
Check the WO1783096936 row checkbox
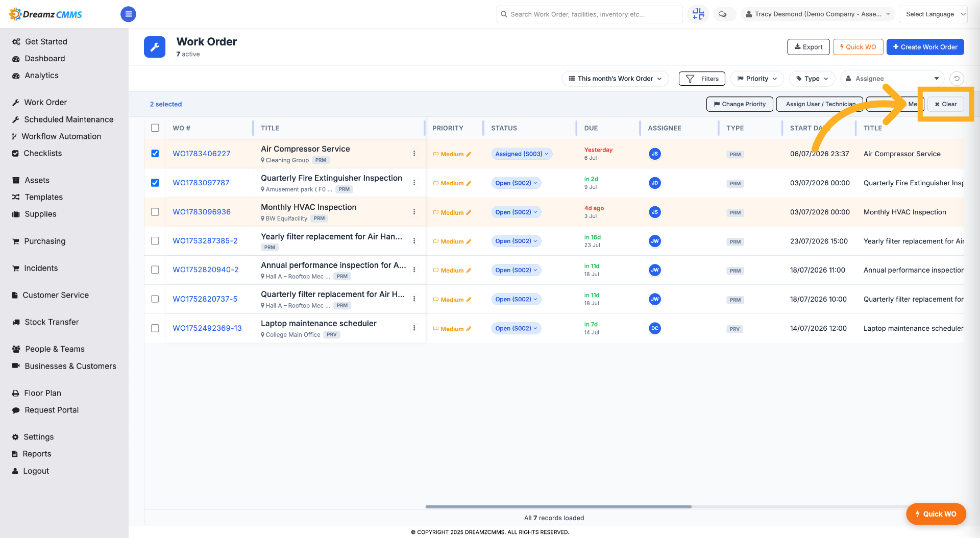pyautogui.click(x=155, y=212)
